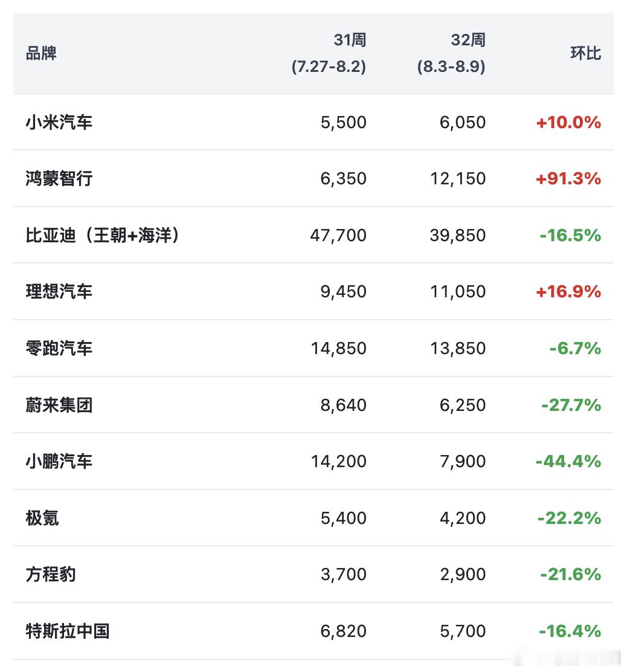
Task: Select 极氪 week 31 value 5,400
Action: pyautogui.click(x=344, y=518)
